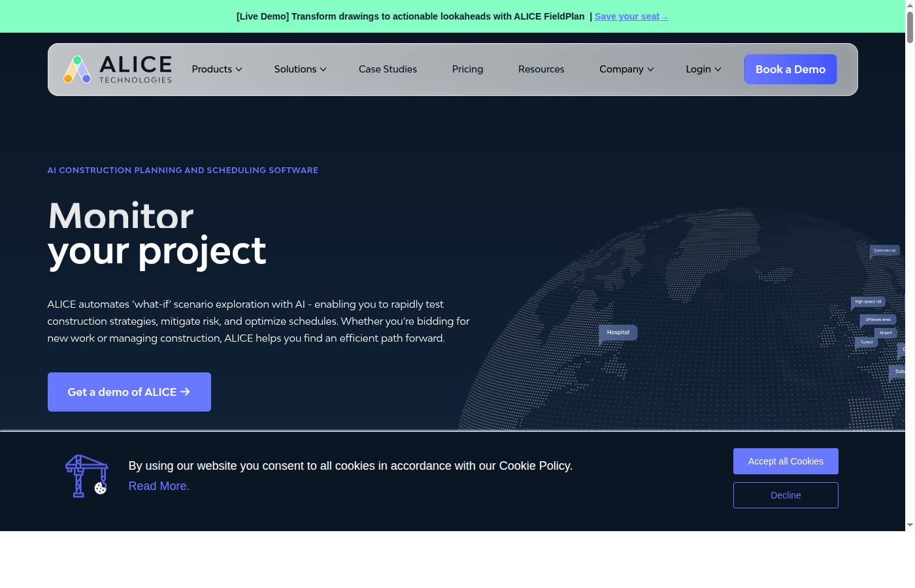This screenshot has height=588, width=915.
Task: Select the Commercial label on globe
Action: pyautogui.click(x=885, y=250)
